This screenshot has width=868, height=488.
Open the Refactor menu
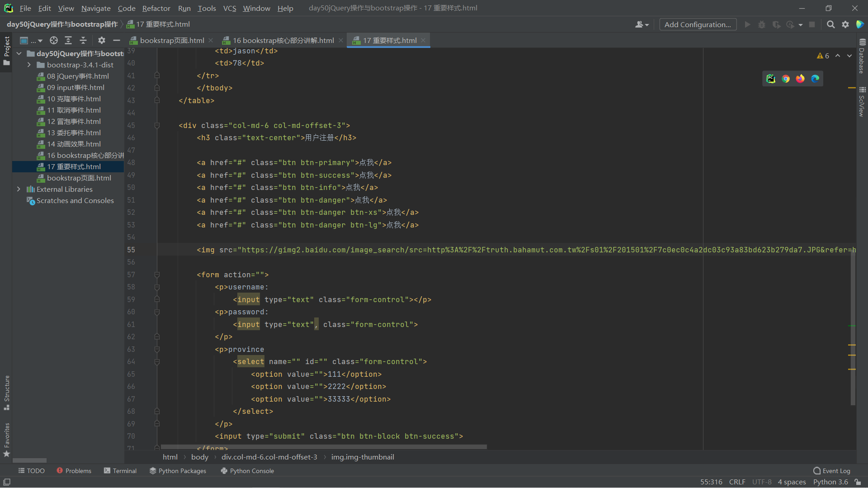click(156, 8)
